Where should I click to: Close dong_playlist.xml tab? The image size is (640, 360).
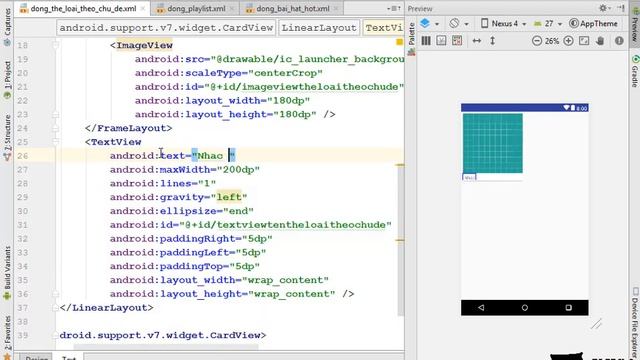(232, 9)
